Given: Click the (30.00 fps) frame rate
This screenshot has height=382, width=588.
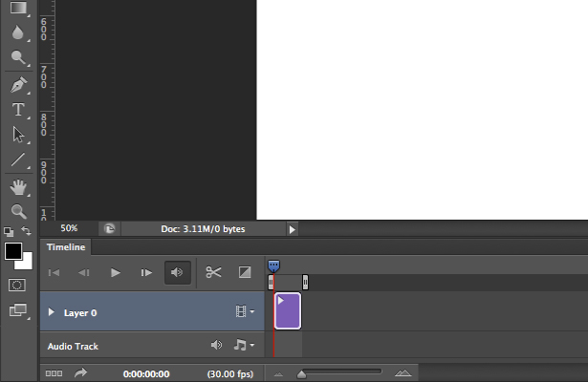Looking at the screenshot, I should [230, 374].
